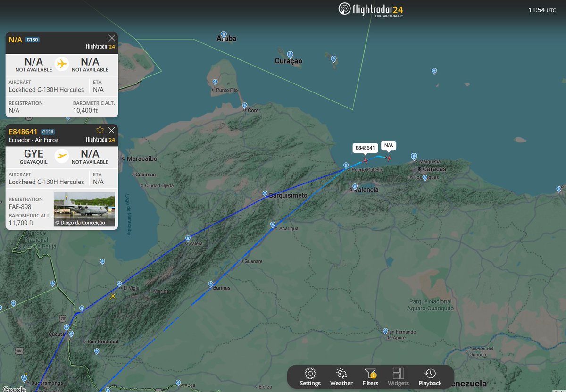Click the E848641 aircraft icon on map
The width and height of the screenshot is (566, 392).
365,161
